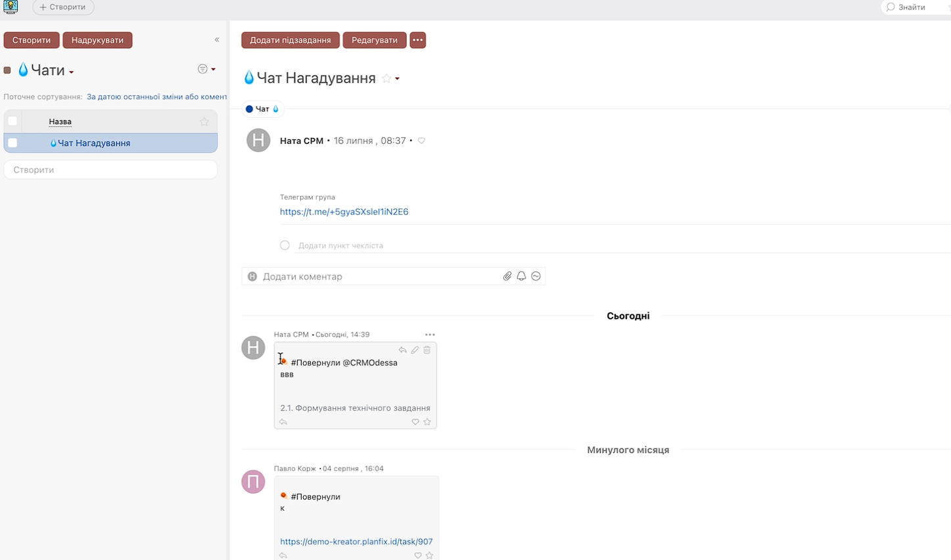Click reply arrow at top of today's comment

[403, 350]
